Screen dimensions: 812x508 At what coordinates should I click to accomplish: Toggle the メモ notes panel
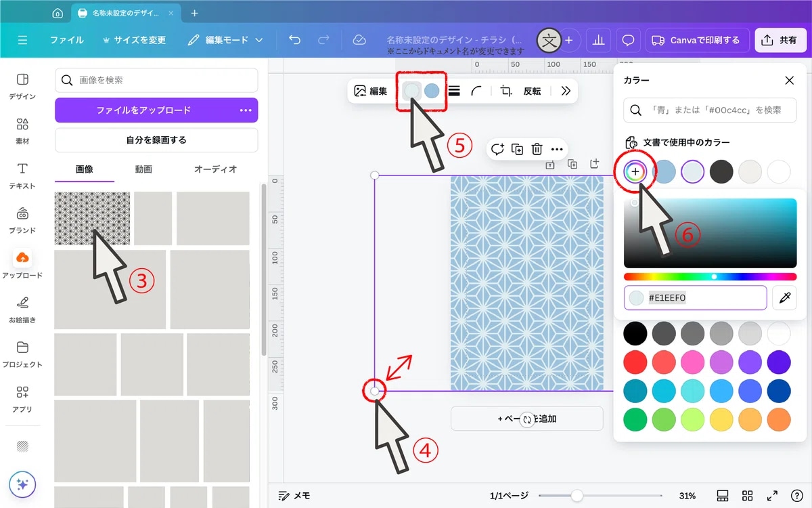(x=294, y=496)
